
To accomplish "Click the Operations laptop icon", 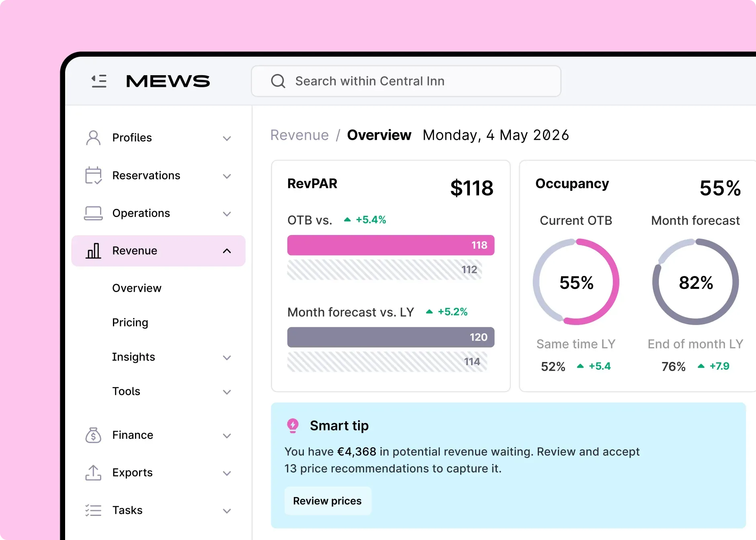I will (x=93, y=213).
